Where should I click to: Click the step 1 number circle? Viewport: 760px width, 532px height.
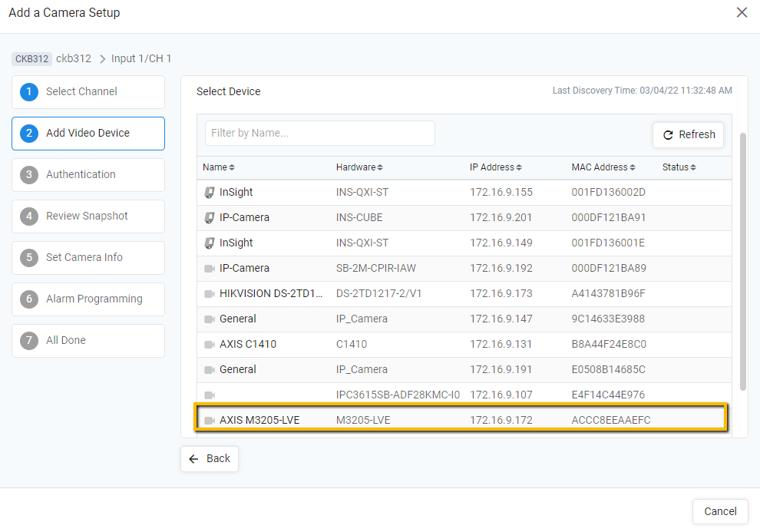pyautogui.click(x=29, y=91)
